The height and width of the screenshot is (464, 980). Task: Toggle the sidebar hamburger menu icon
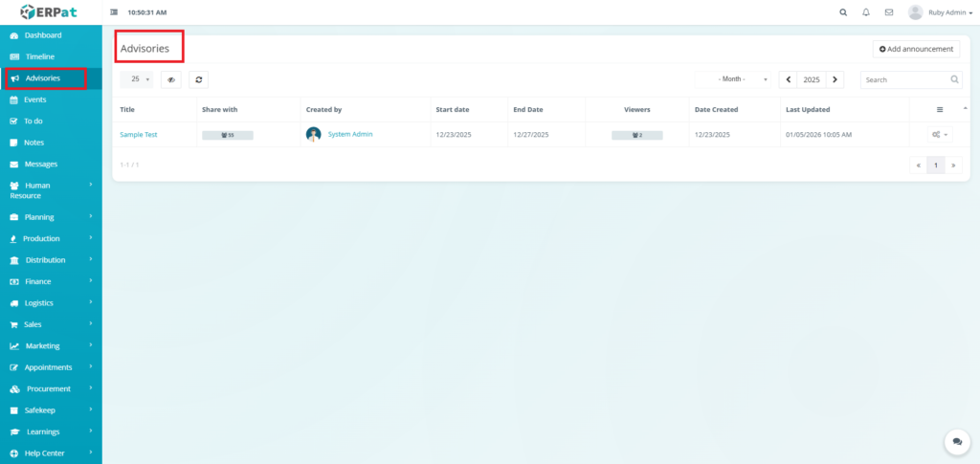[x=115, y=12]
